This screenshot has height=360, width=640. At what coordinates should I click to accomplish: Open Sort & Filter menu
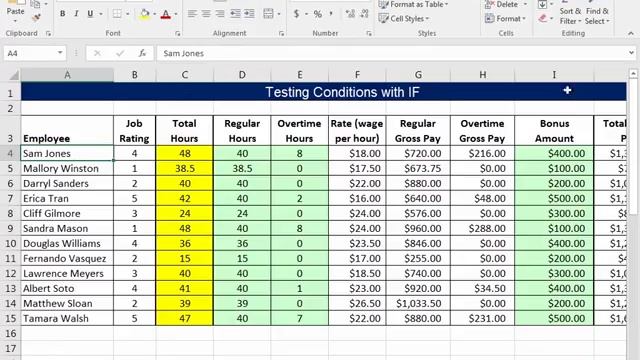[x=570, y=16]
